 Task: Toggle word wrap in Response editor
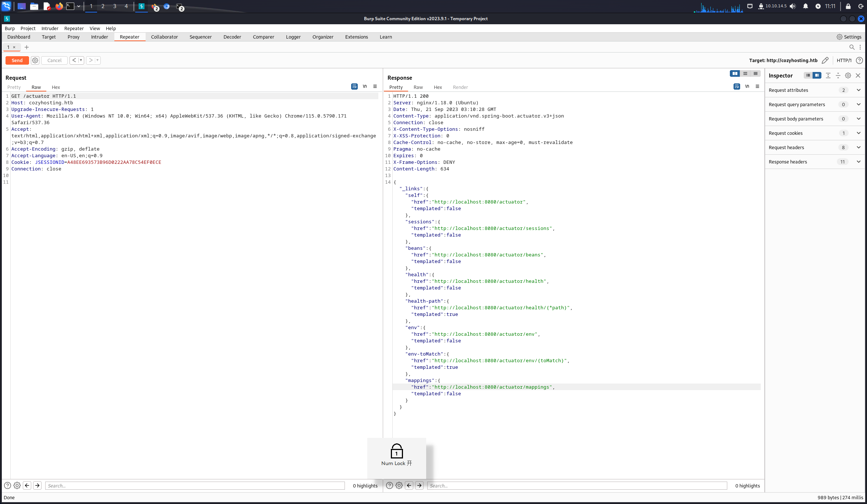(x=737, y=86)
